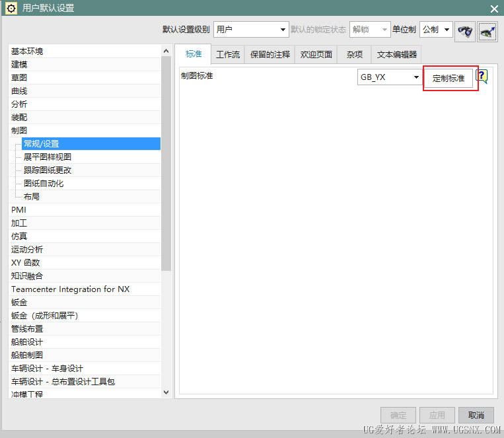The width and height of the screenshot is (504, 438).
Task: Select 建模 in the category list
Action: coord(85,64)
